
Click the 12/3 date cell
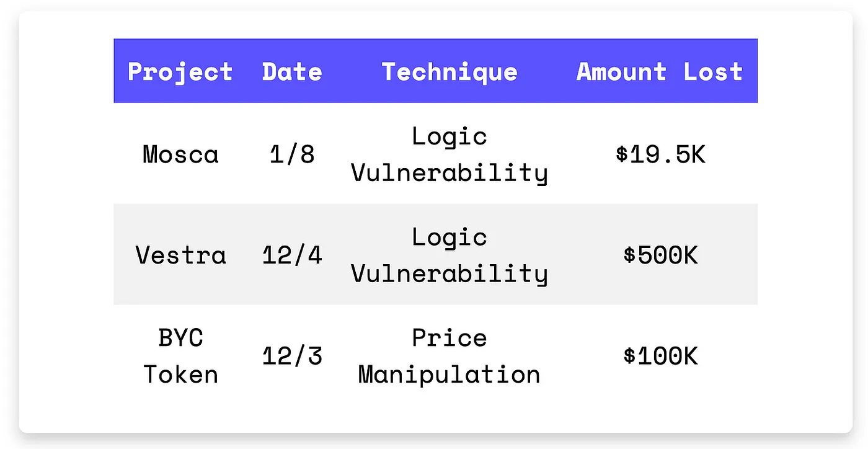(x=292, y=356)
